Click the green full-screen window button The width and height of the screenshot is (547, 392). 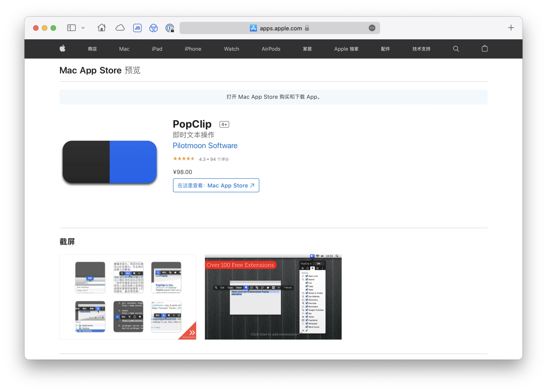53,28
